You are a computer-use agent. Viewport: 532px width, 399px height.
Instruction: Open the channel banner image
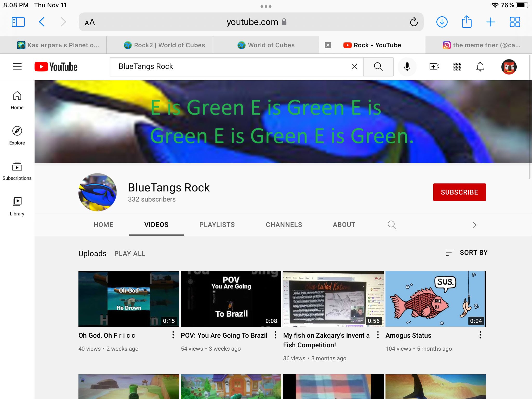(x=283, y=122)
